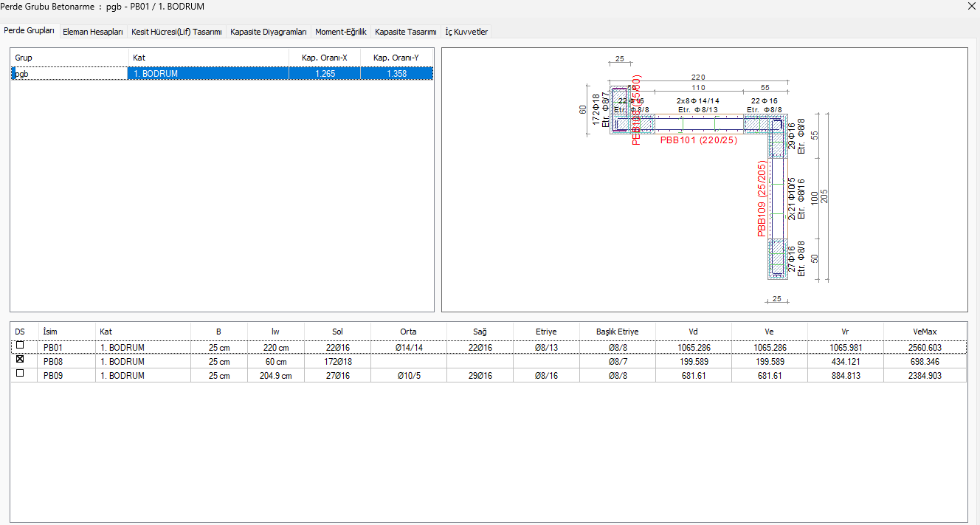This screenshot has width=980, height=525.
Task: Click the DS column header
Action: 24,332
